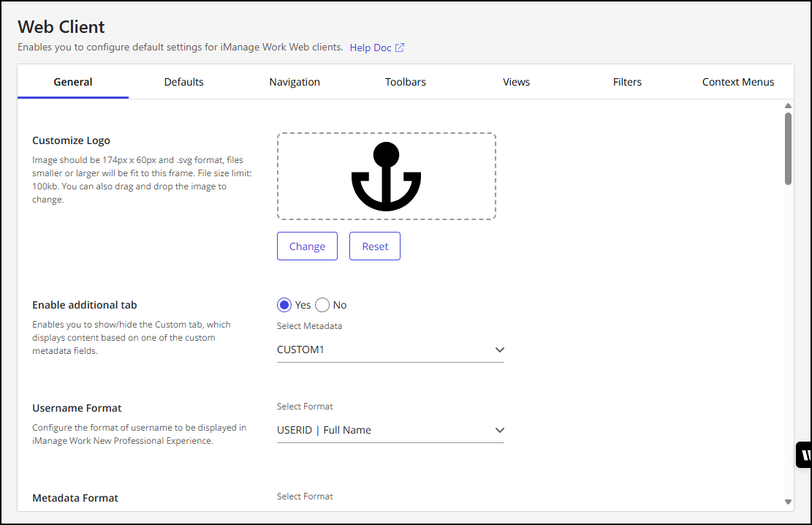Select Yes for Enable additional tab
This screenshot has width=812, height=525.
click(x=284, y=305)
